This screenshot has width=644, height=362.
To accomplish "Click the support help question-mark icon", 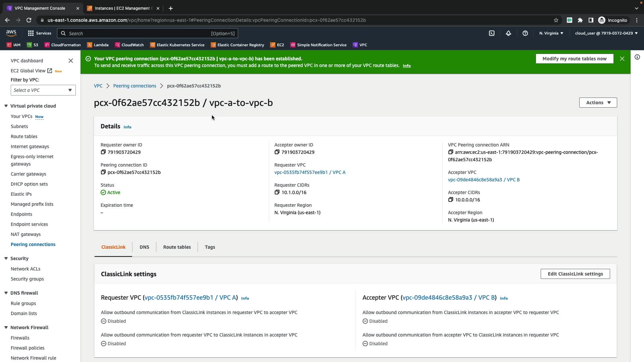I will click(525, 33).
